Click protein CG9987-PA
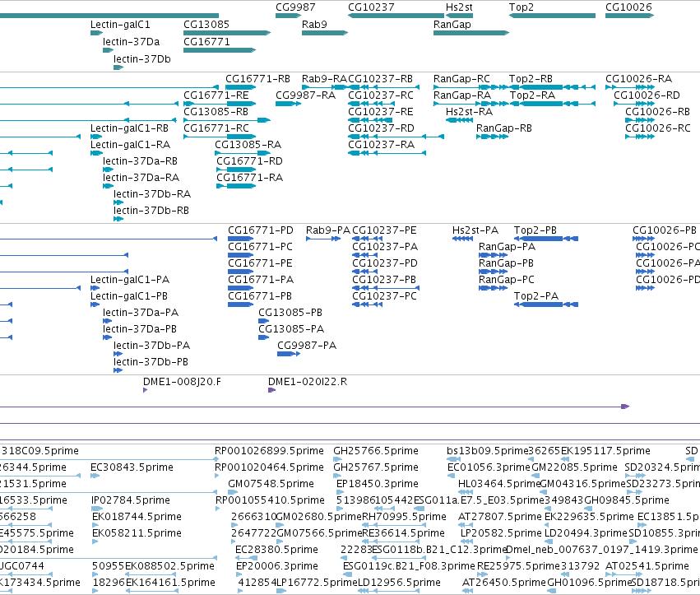 (307, 346)
